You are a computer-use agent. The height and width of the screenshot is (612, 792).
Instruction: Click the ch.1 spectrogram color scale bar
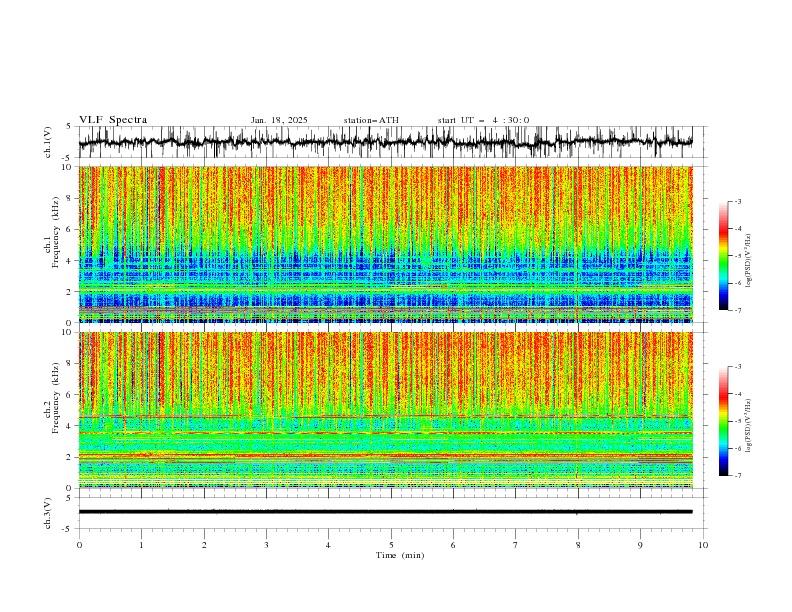tap(723, 256)
